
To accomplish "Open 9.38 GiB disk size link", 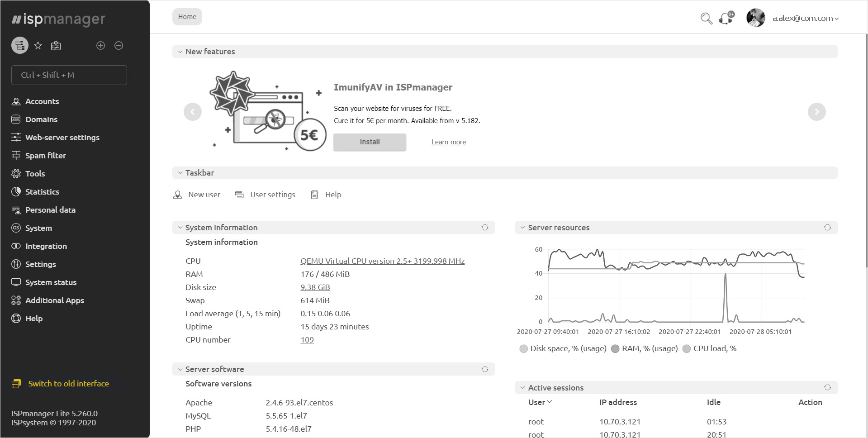I will 315,287.
